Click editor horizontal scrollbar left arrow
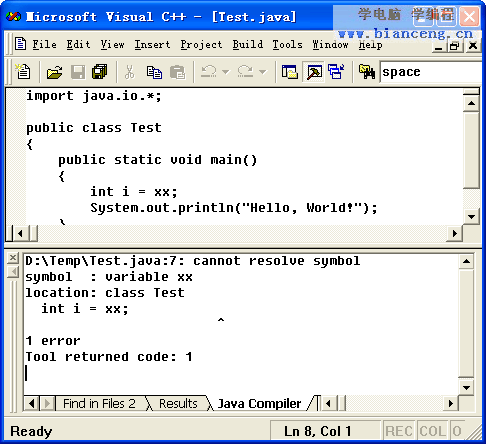Screen dimensions: 486x444 click(x=21, y=233)
